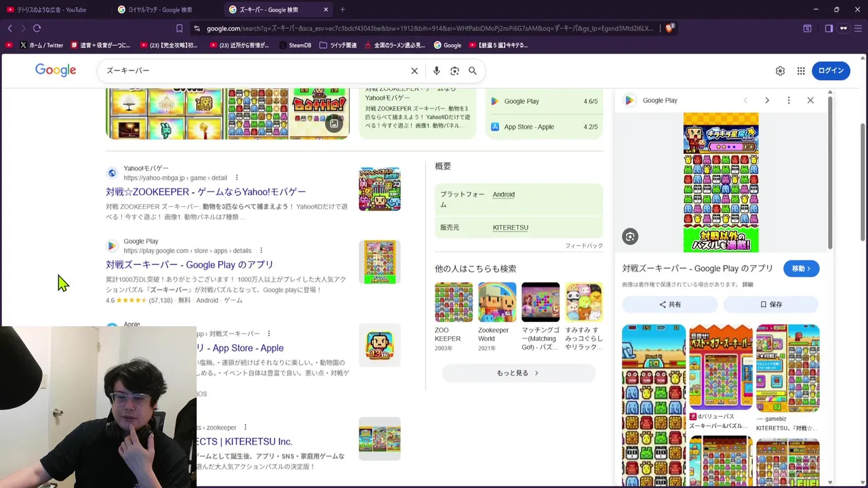Open the Google bookmark in bookmarks bar
The image size is (868, 488).
click(448, 45)
